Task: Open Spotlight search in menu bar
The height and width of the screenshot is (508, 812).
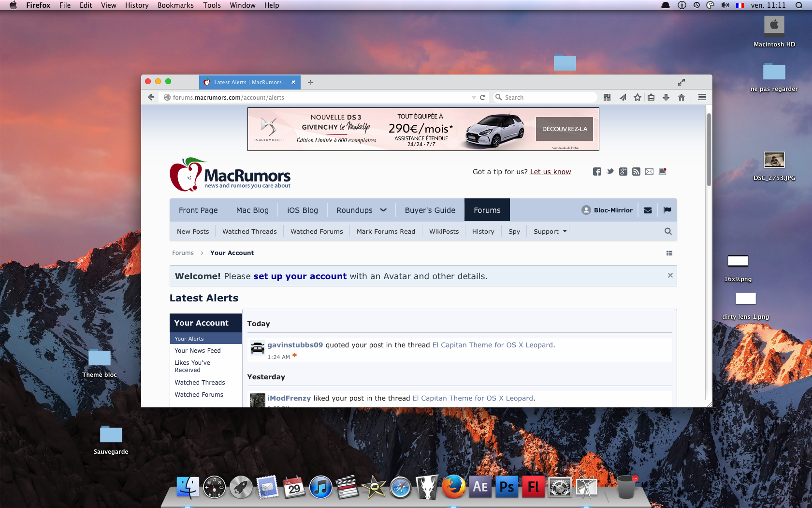Action: (x=799, y=5)
